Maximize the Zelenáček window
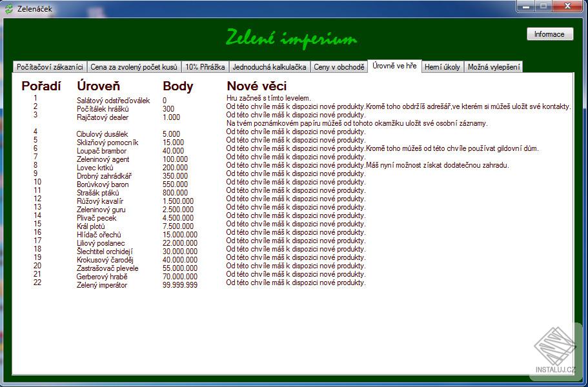This screenshot has width=588, height=387. (543, 6)
